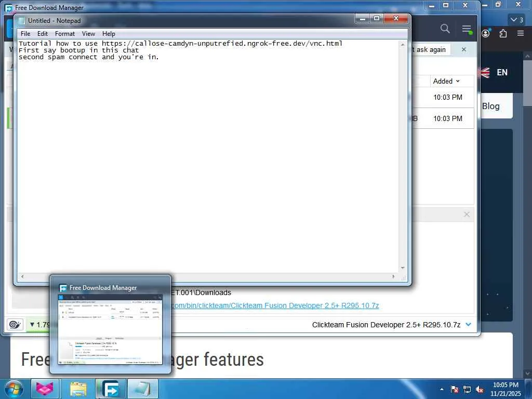Open the Notepad View menu
Viewport: 532px width, 399px height.
pos(88,34)
